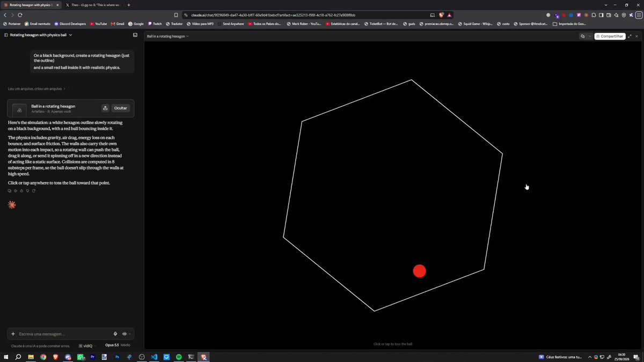The width and height of the screenshot is (644, 362).
Task: Toss the red ball by clicking it
Action: coord(419,271)
